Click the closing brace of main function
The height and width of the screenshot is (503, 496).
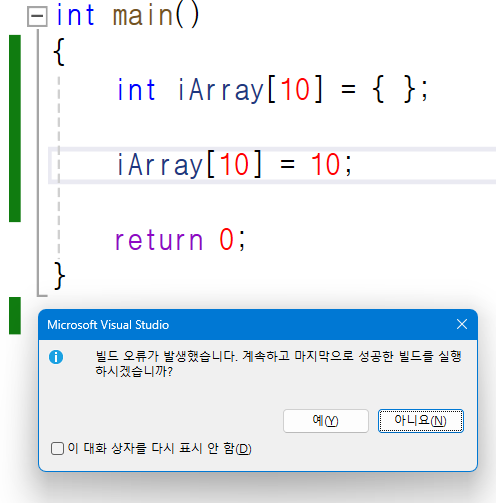click(59, 276)
